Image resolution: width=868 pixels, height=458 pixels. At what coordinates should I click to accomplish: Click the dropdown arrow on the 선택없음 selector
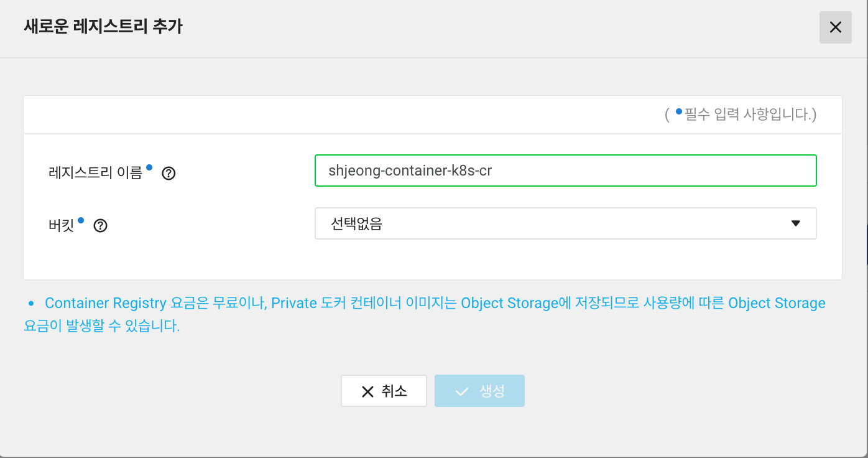click(795, 223)
